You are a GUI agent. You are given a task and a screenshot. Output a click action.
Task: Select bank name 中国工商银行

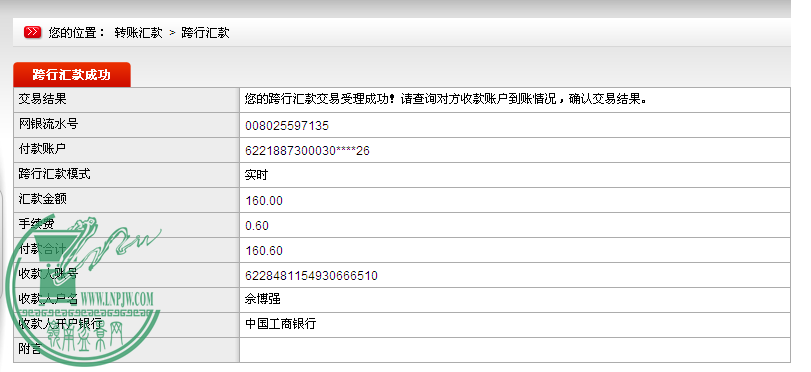(x=280, y=324)
